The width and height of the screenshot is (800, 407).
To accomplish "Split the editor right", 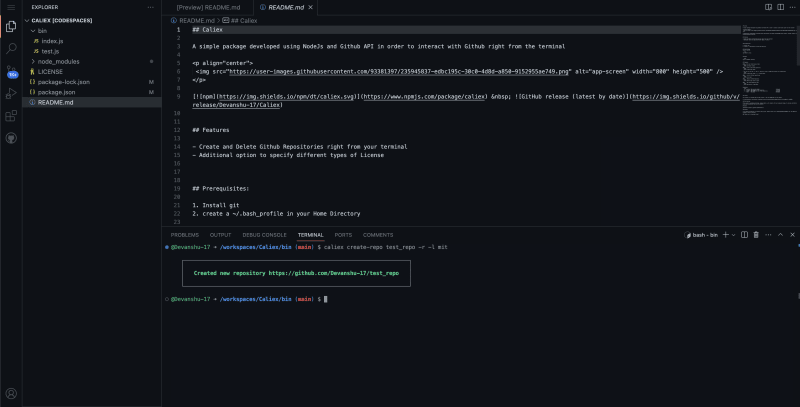I will point(781,7).
